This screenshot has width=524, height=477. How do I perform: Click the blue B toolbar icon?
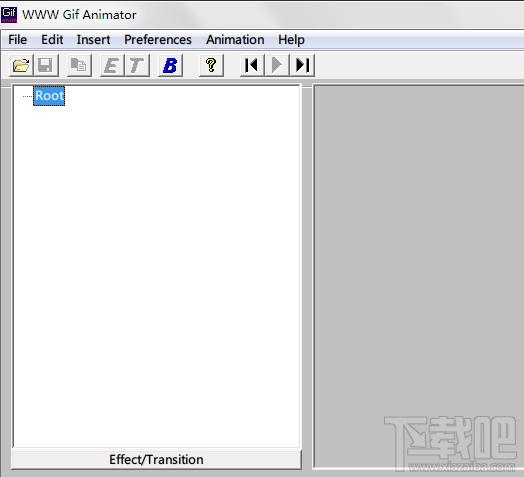click(x=170, y=65)
